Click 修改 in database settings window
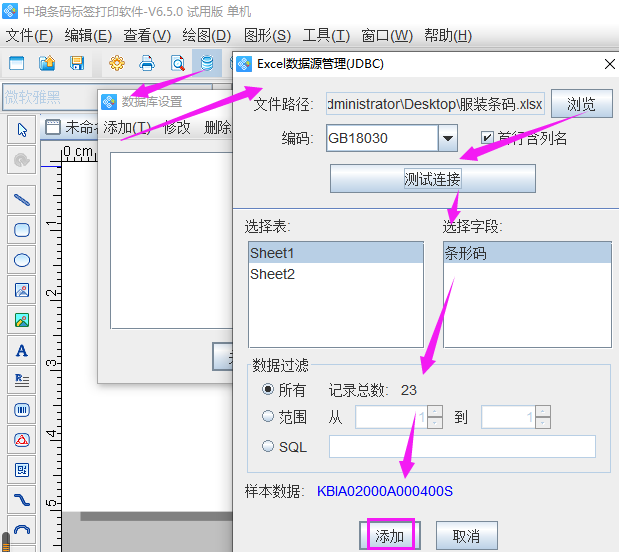 (x=177, y=128)
